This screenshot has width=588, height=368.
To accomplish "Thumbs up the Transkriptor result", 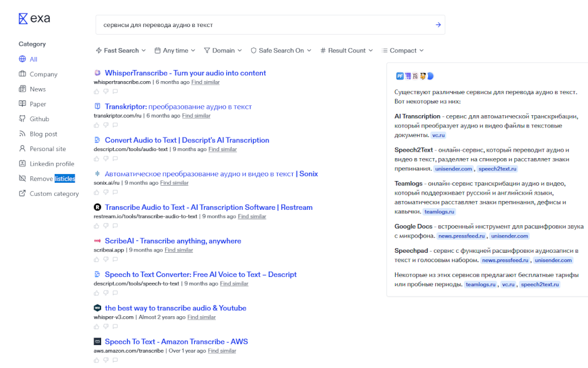I will [97, 125].
